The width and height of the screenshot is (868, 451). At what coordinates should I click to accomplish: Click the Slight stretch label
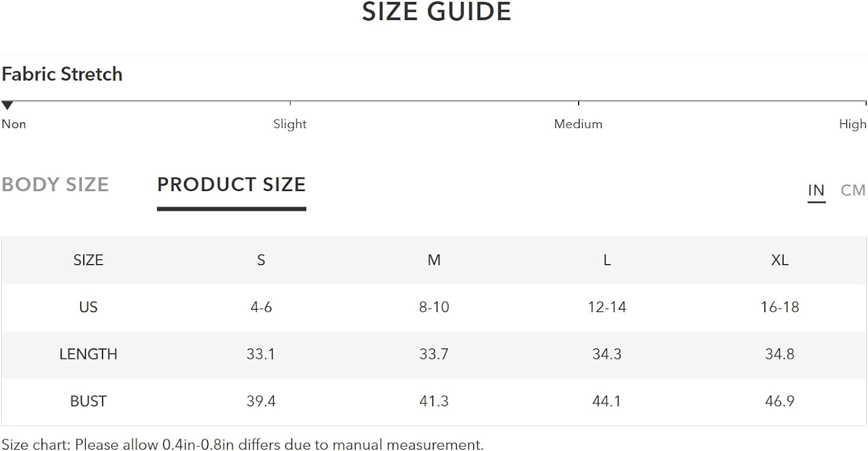point(290,124)
